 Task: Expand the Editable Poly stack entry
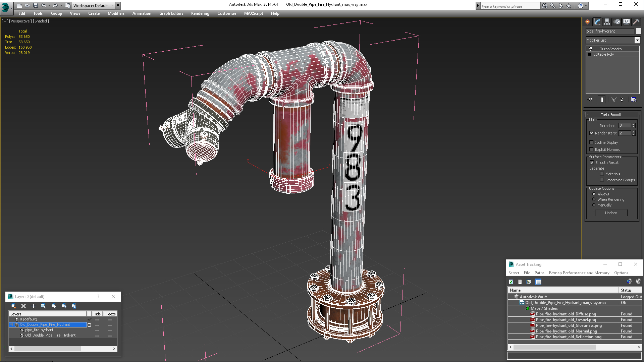click(590, 54)
